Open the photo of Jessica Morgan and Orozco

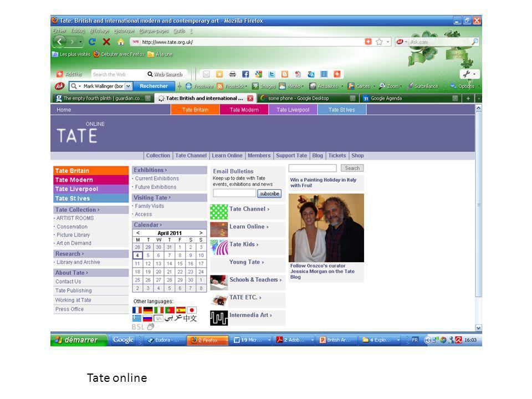point(326,228)
